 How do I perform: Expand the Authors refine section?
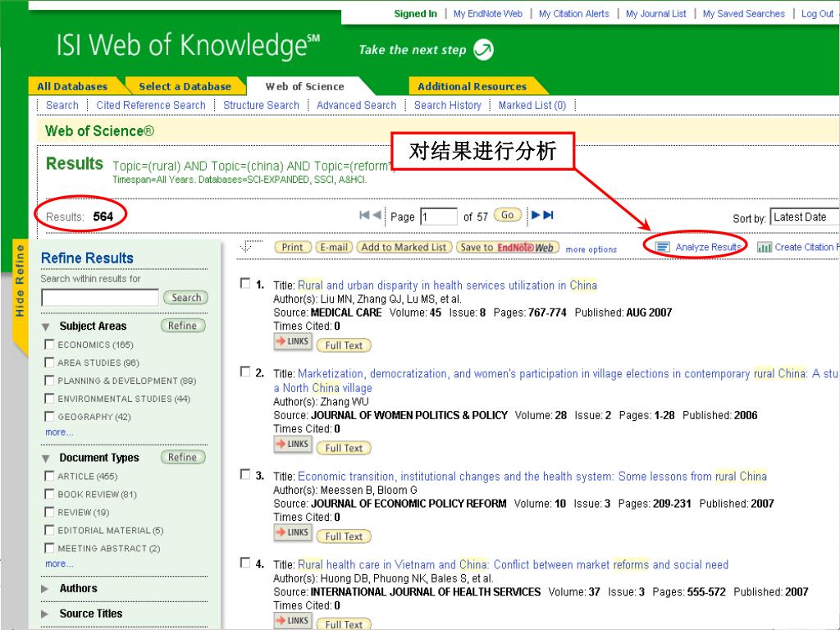[45, 589]
